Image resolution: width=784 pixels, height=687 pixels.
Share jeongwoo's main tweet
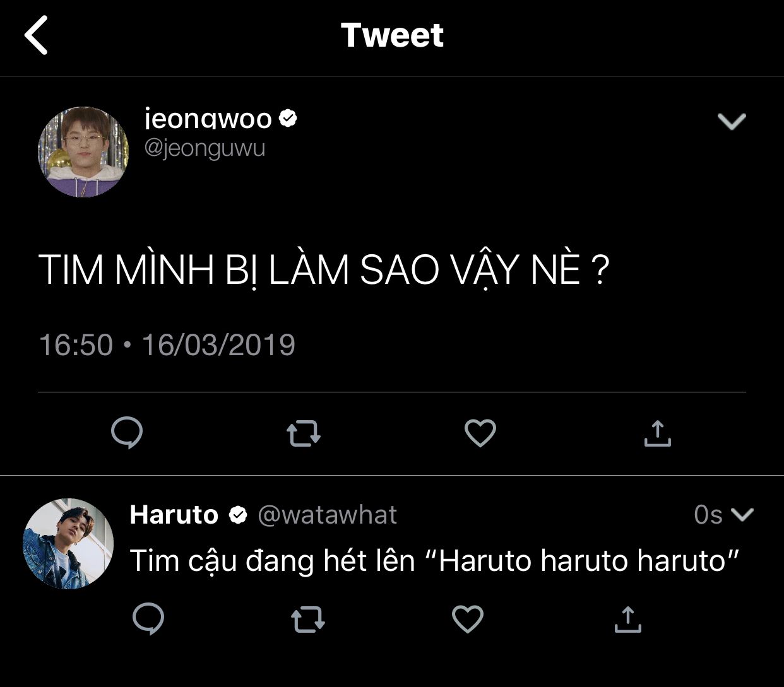(x=657, y=433)
